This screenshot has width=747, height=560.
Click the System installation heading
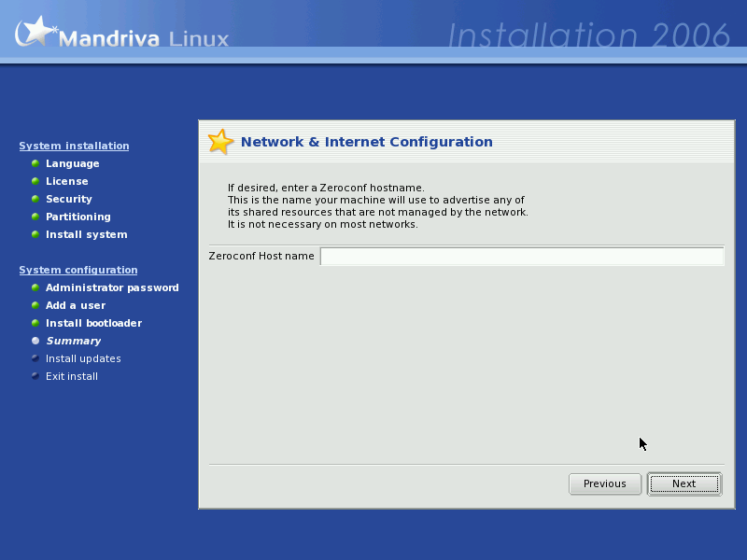(x=74, y=146)
